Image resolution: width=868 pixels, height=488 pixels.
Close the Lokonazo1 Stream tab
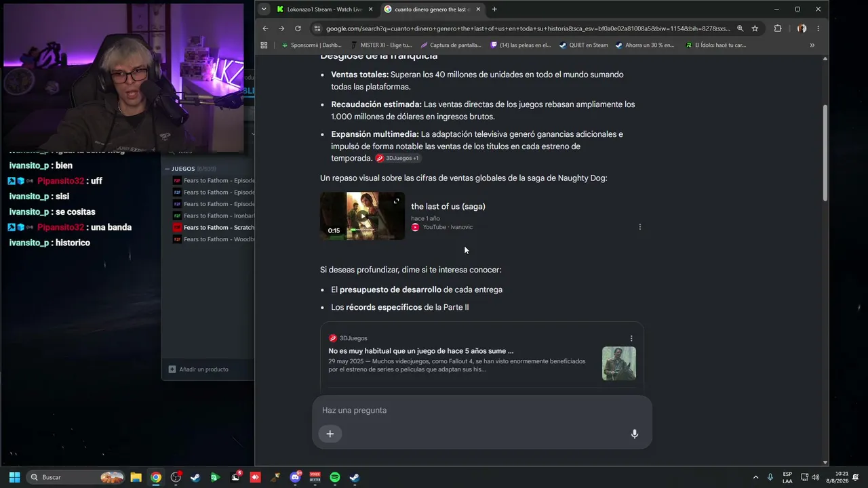click(370, 9)
